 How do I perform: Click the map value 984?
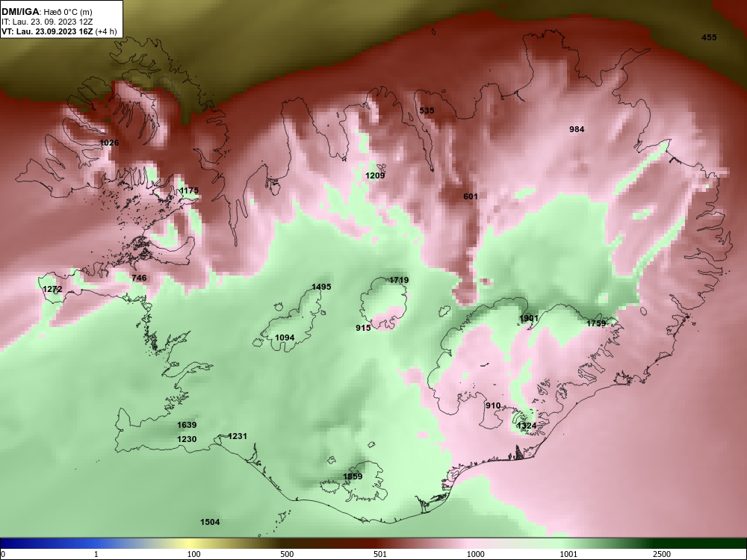[x=577, y=129]
